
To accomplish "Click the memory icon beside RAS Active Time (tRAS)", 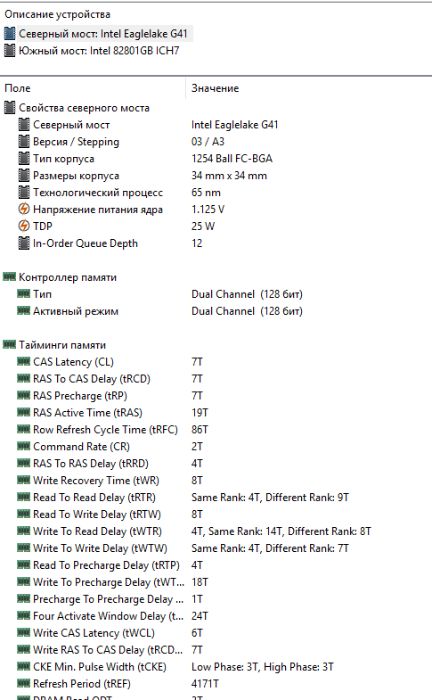I will pos(24,413).
